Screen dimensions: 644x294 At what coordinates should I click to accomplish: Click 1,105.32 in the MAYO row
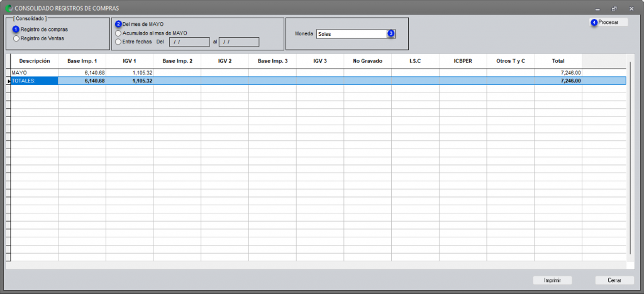click(x=142, y=73)
